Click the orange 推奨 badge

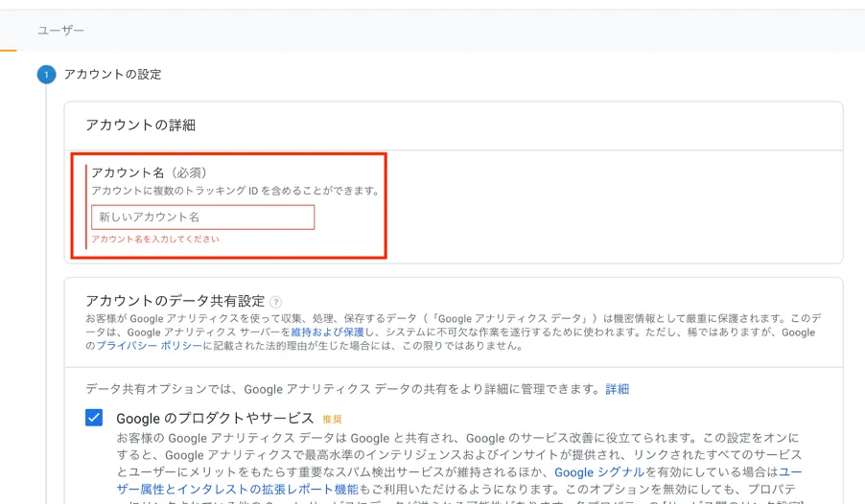point(332,419)
